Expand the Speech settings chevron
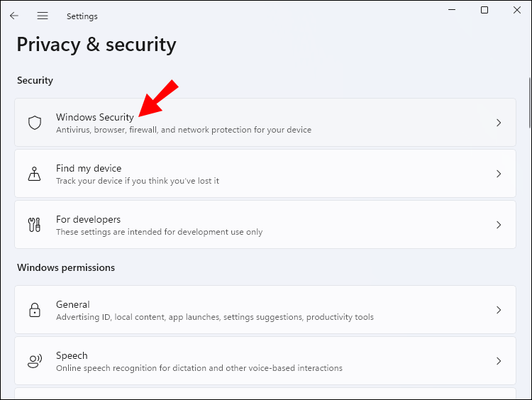 (x=499, y=361)
